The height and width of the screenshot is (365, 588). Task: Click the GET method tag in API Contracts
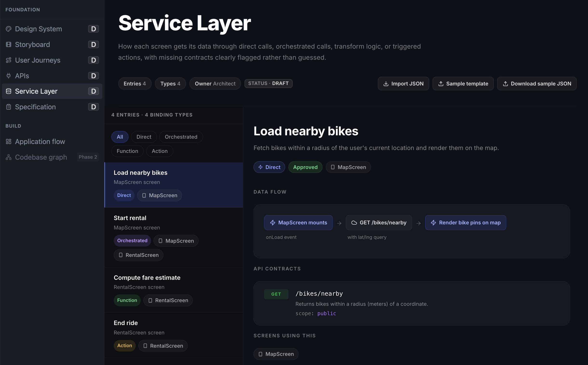(276, 294)
